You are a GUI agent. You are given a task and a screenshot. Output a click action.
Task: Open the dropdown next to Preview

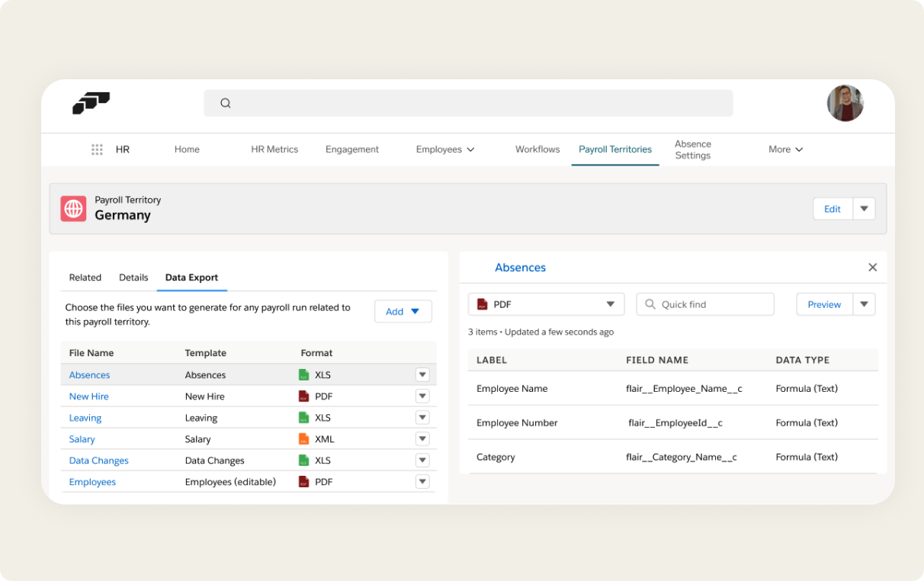864,304
